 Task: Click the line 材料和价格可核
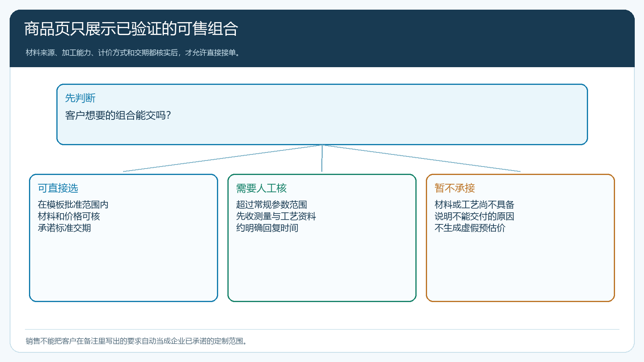coord(68,216)
